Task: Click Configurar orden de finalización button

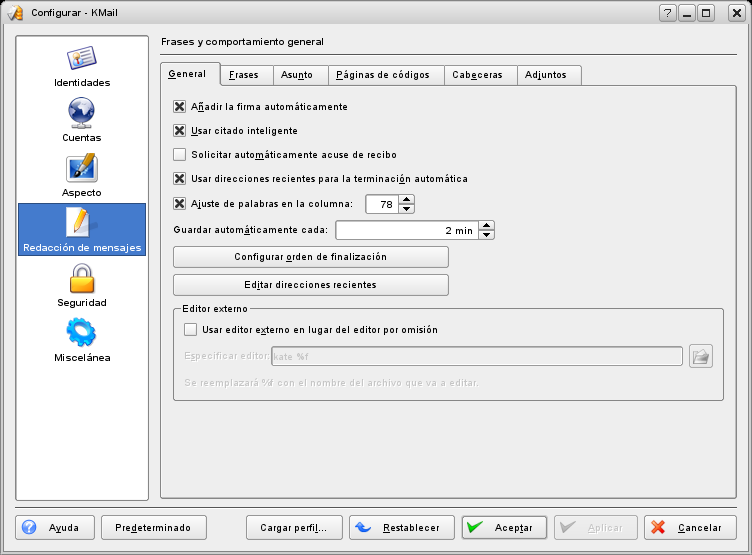Action: 310,257
